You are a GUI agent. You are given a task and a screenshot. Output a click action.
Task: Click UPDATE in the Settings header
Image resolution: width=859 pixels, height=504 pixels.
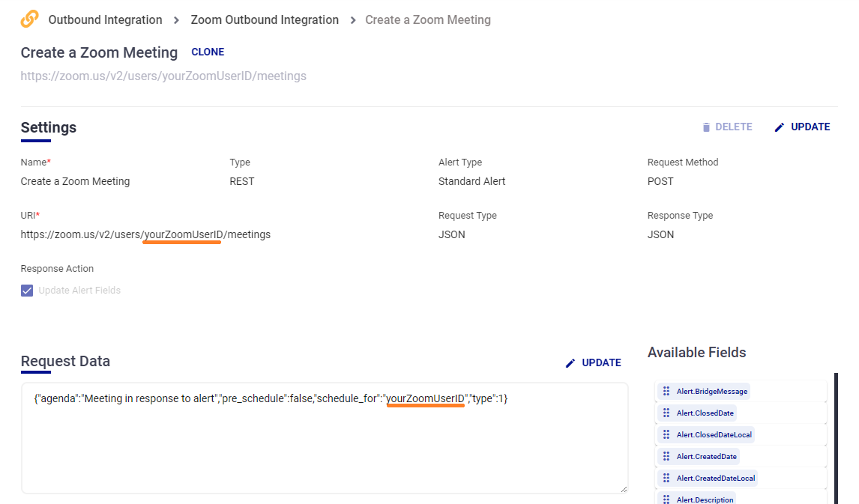click(x=810, y=127)
